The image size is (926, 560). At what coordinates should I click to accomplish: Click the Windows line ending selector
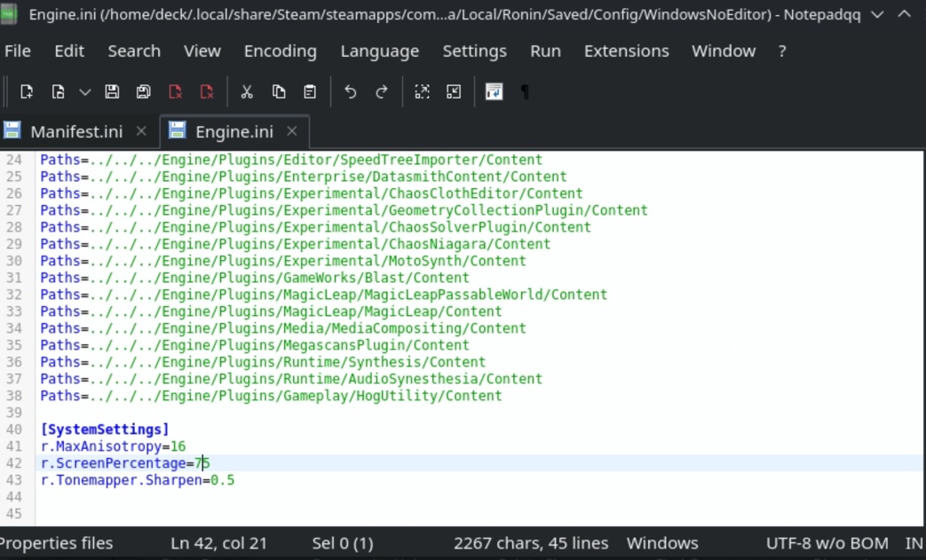click(x=661, y=543)
